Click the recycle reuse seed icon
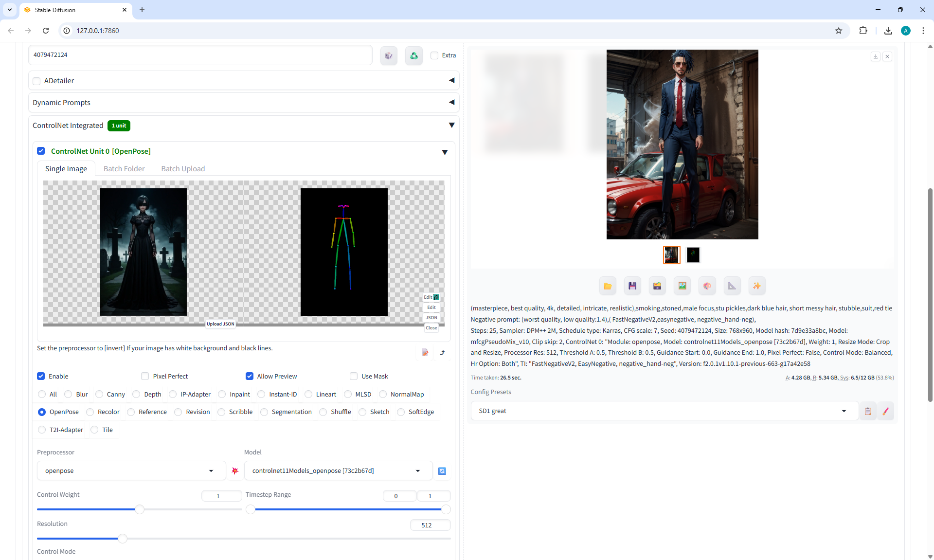Screen dimensions: 934x560 coord(413,55)
